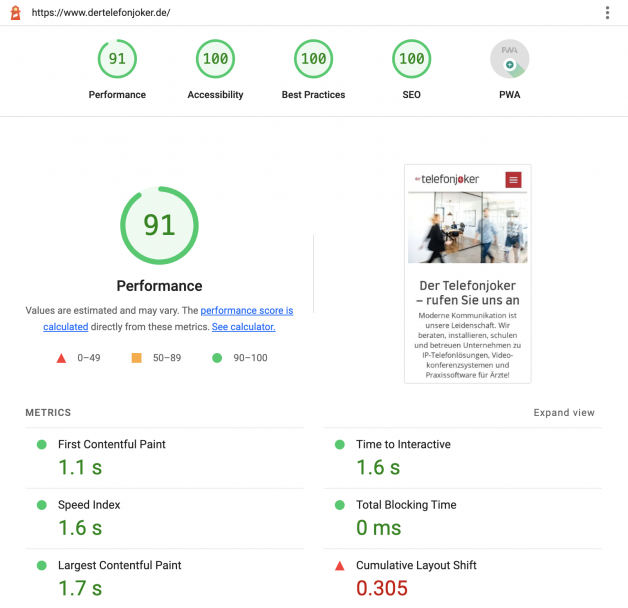Jump to SEO score gauge
The height and width of the screenshot is (608, 628).
click(412, 59)
